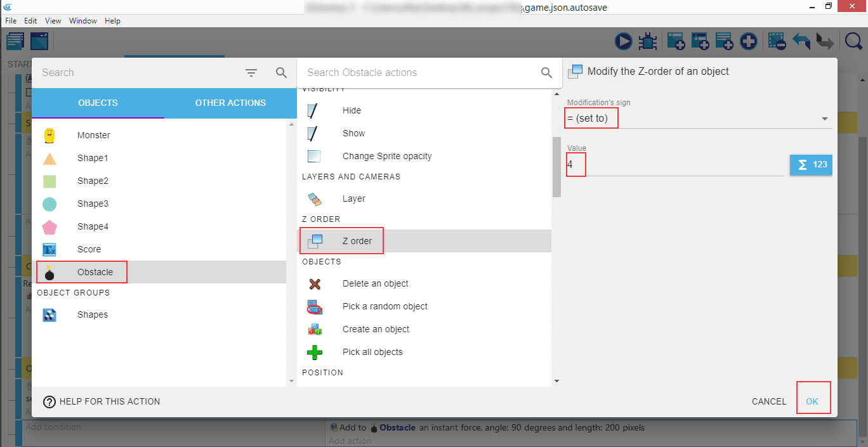Open the expression editor sigma 123 button

coord(810,165)
